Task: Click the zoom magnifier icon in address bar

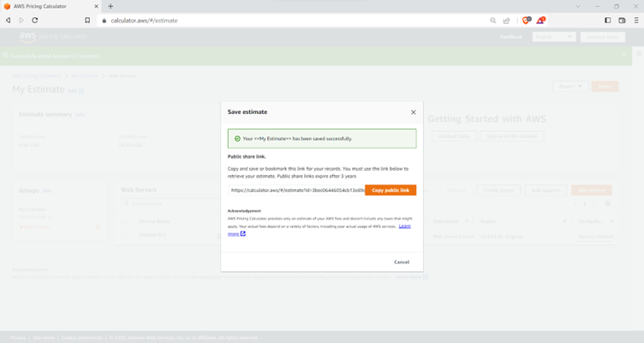Action: 492,21
